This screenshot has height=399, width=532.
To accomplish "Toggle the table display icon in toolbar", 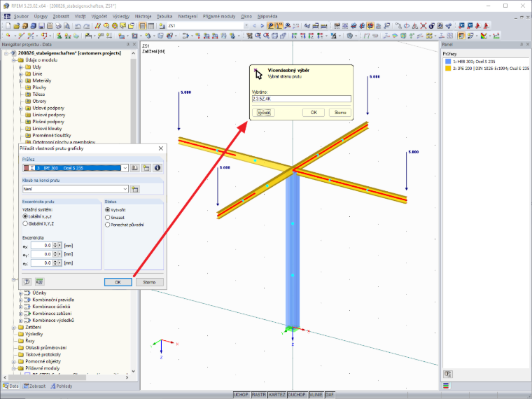I will pyautogui.click(x=150, y=26).
